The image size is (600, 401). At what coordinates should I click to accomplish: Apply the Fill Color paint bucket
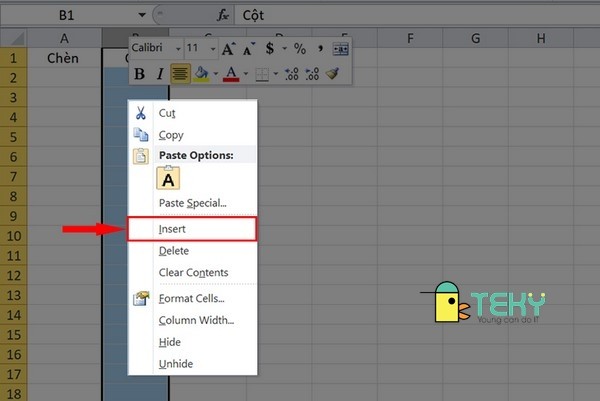(201, 73)
